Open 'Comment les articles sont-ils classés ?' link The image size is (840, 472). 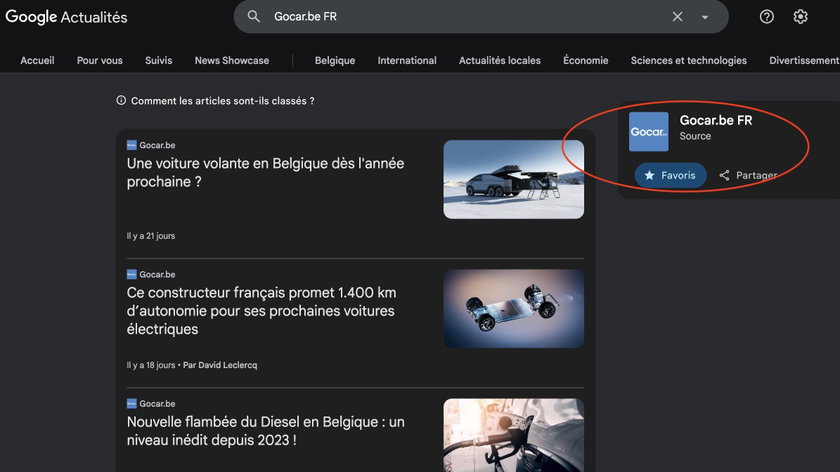223,101
